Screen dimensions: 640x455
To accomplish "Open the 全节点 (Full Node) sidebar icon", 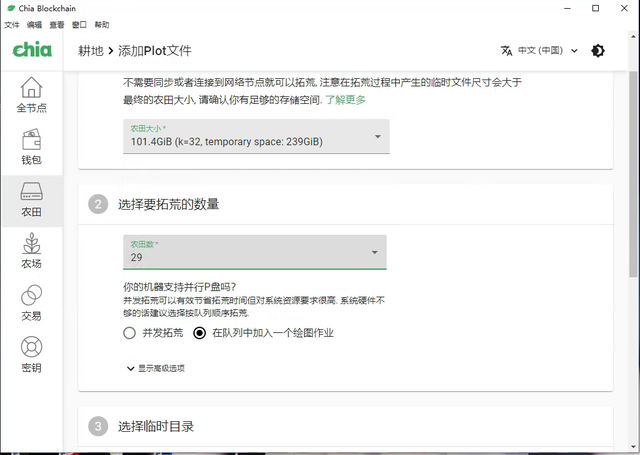I will [x=31, y=95].
